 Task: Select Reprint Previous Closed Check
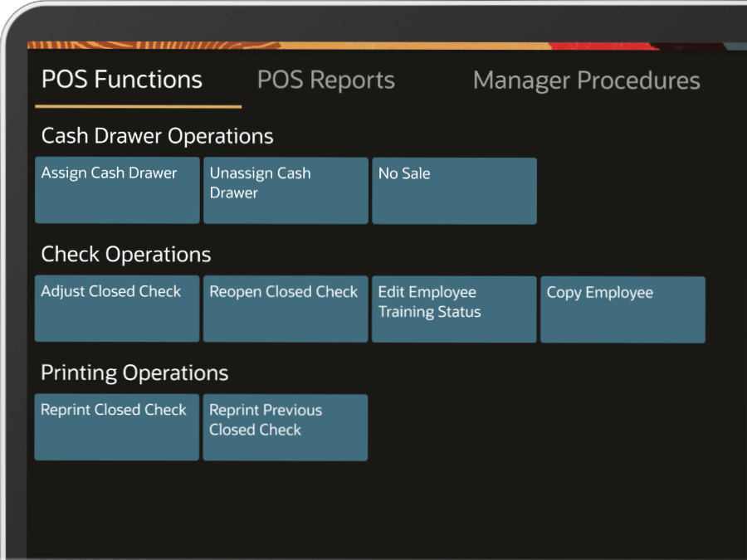(286, 427)
